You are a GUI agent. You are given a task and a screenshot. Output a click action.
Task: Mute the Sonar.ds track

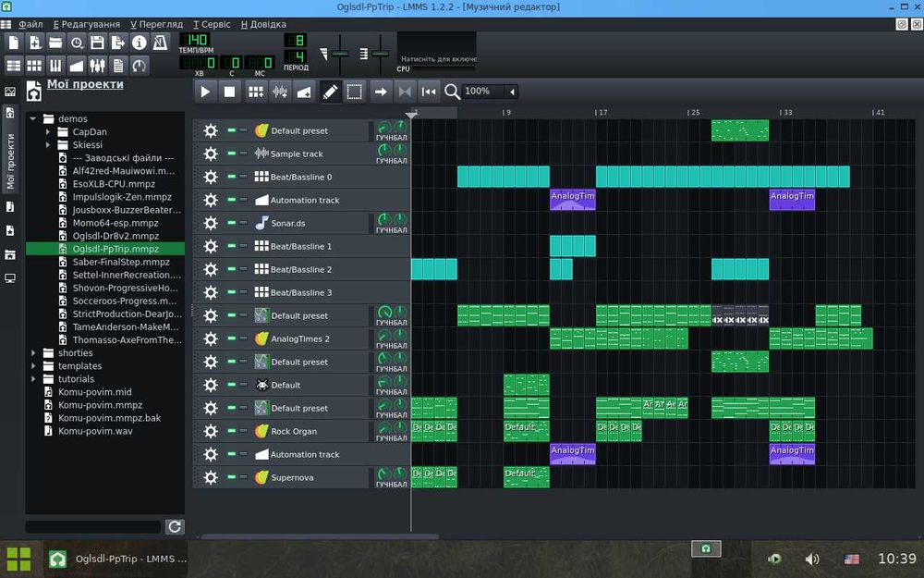point(232,223)
